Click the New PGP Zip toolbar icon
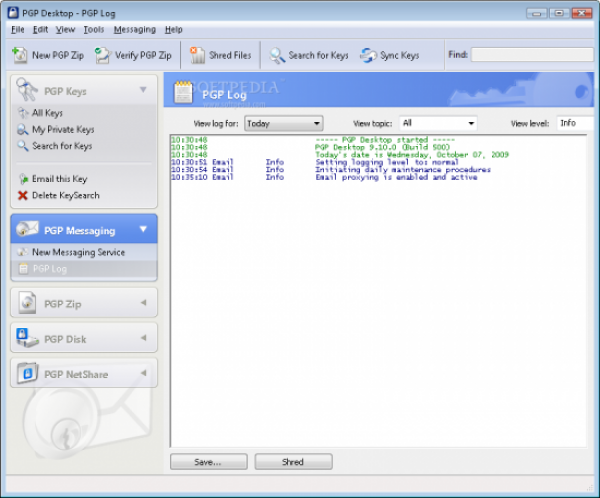 (x=20, y=55)
